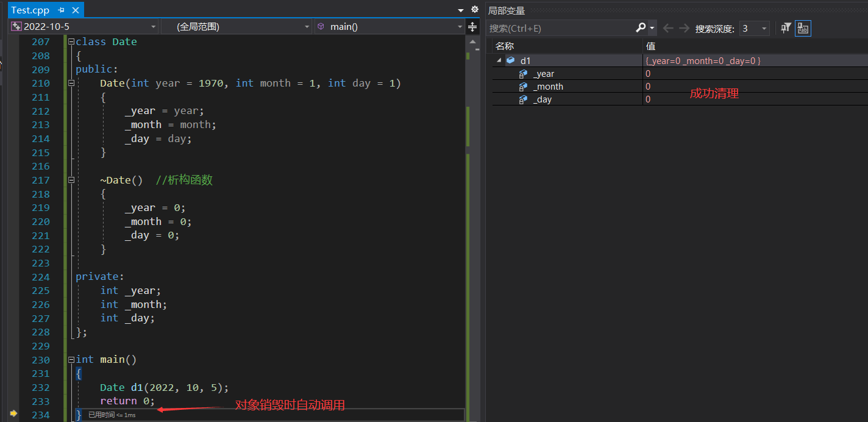Open the 搜索深度 depth dropdown
Screen dimensions: 868x422
[754, 28]
